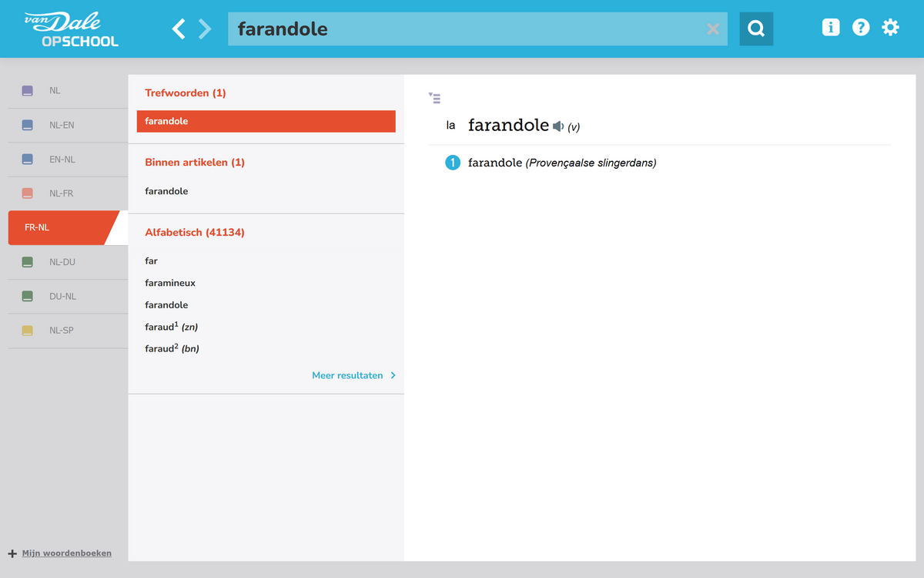Open the info icon in header
Image resolution: width=924 pixels, height=578 pixels.
831,28
